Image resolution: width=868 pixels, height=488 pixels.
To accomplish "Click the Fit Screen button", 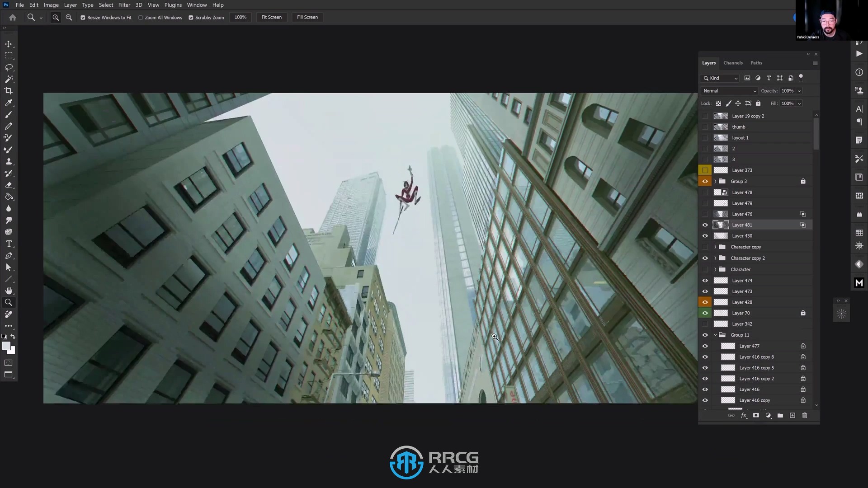I will tap(272, 17).
